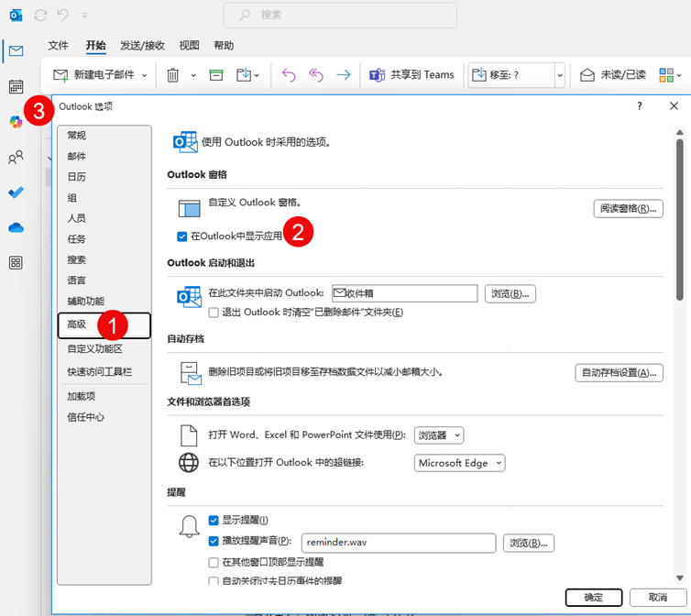
Task: Click Share to Teams icon
Action: pos(378,75)
